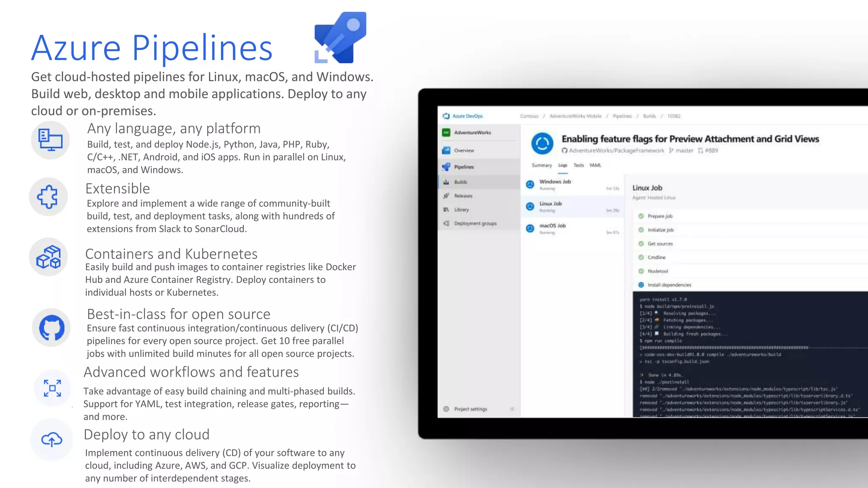Click the master branch link
The height and width of the screenshot is (488, 868).
[x=684, y=151]
